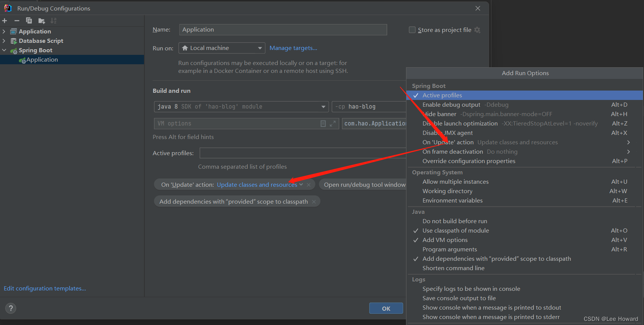The height and width of the screenshot is (325, 644).
Task: Click the VM options expand field icon
Action: pyautogui.click(x=333, y=124)
